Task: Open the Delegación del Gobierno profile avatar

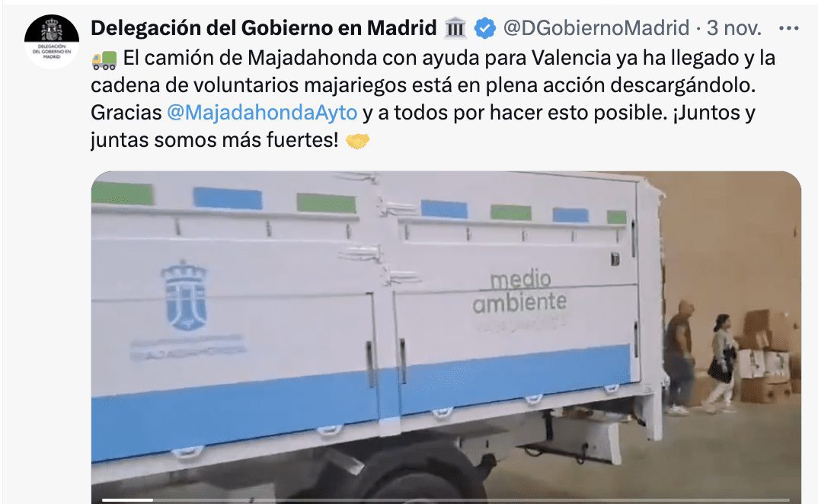Action: 52,41
